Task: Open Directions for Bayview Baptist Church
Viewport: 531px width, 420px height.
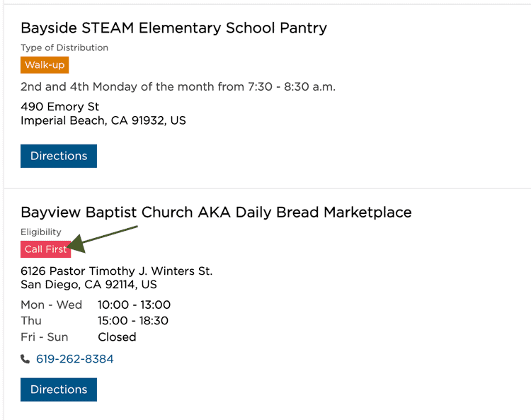Action: 59,390
